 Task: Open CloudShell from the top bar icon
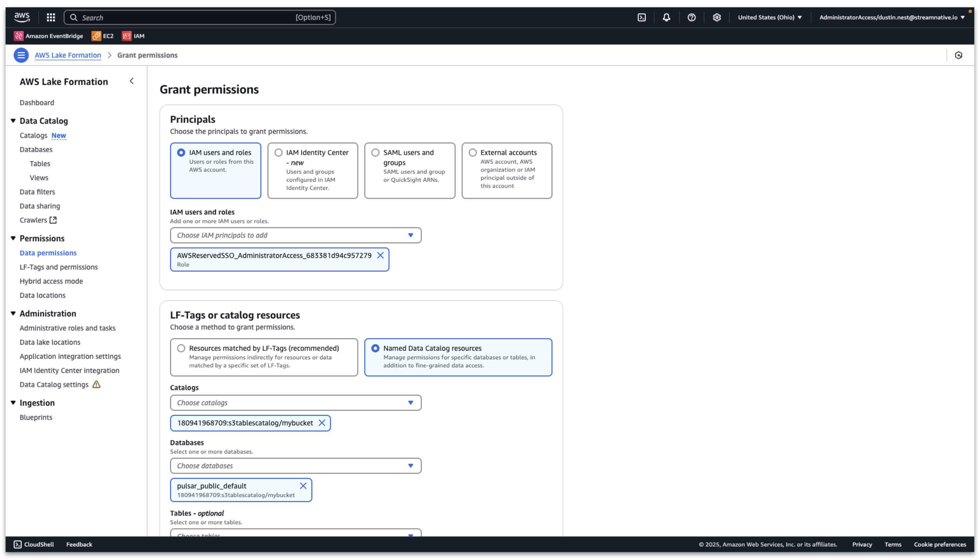pyautogui.click(x=641, y=17)
